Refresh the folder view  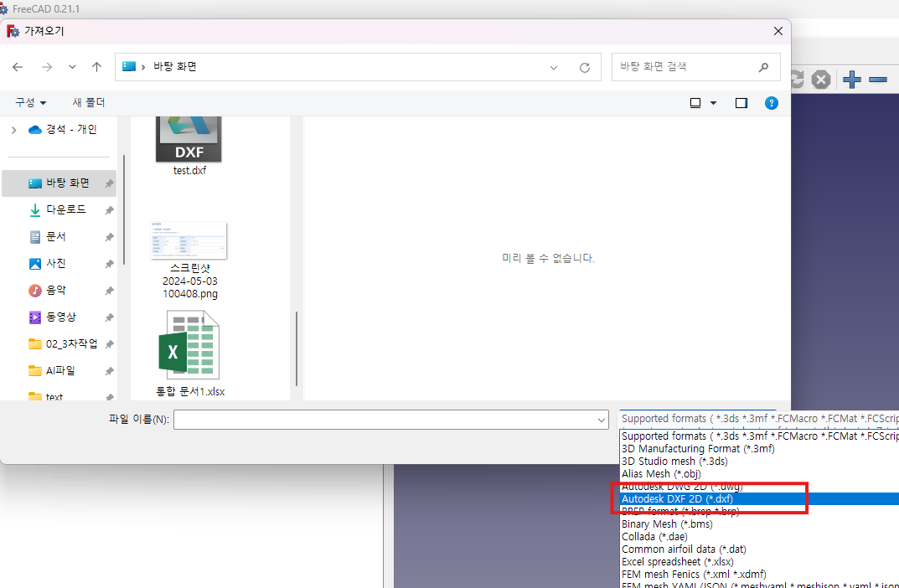pyautogui.click(x=584, y=68)
